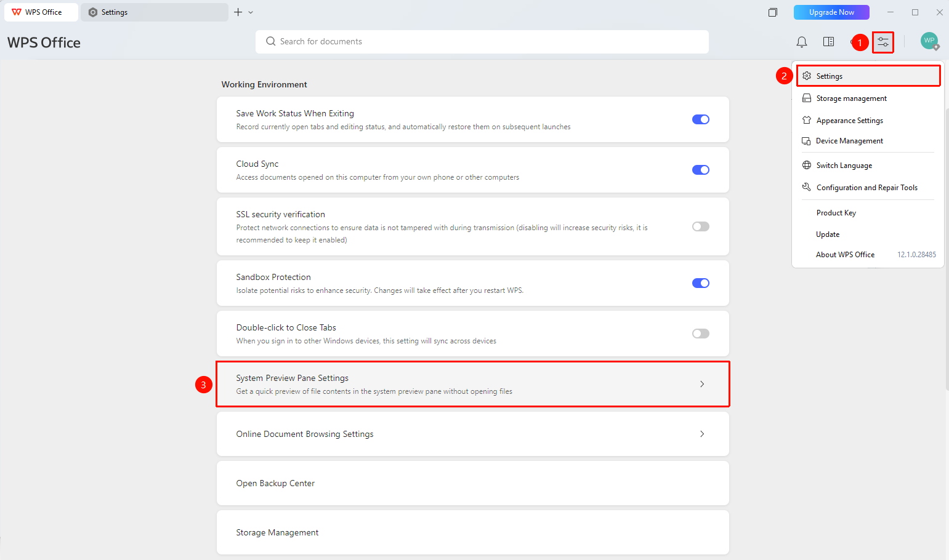Click the search magnifier icon
Screen dimensions: 949x560
270,41
